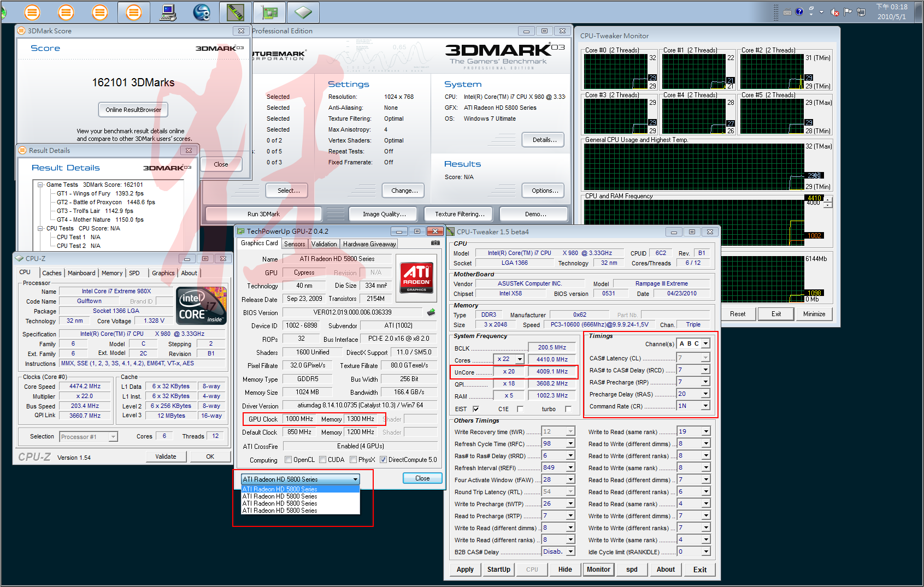Open the RAS# to CAS# Delay dropdown
This screenshot has width=924, height=587.
[x=706, y=370]
